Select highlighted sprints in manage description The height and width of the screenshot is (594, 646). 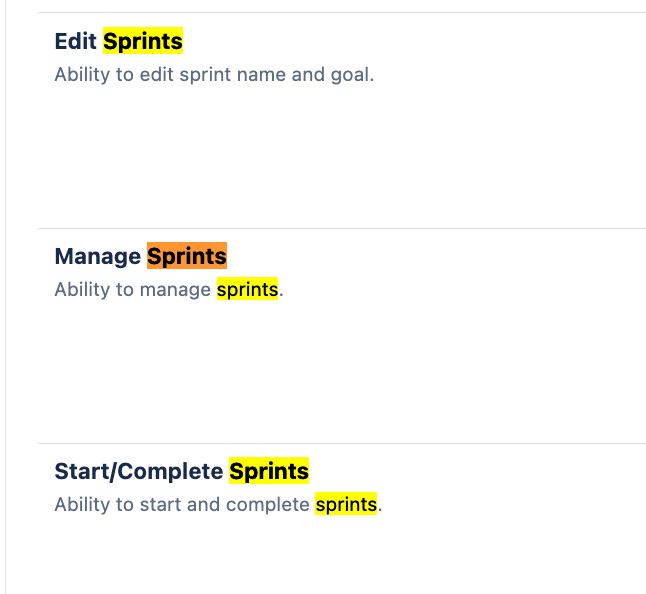(x=248, y=289)
